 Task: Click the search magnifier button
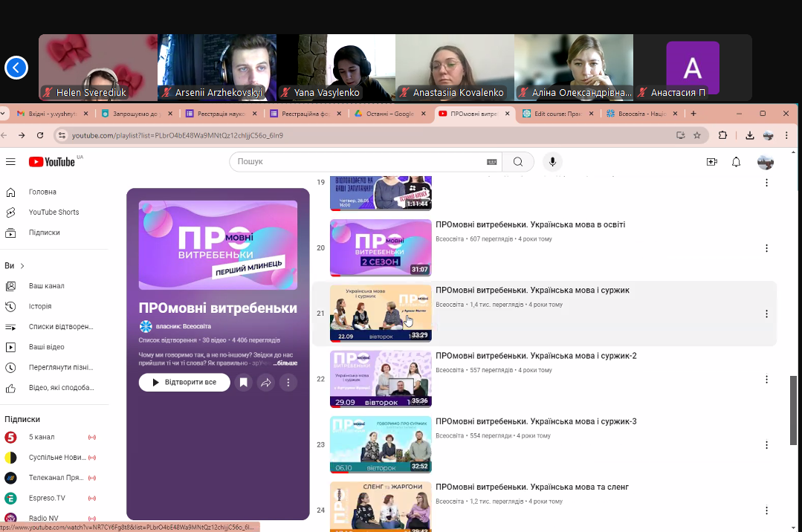pos(518,162)
